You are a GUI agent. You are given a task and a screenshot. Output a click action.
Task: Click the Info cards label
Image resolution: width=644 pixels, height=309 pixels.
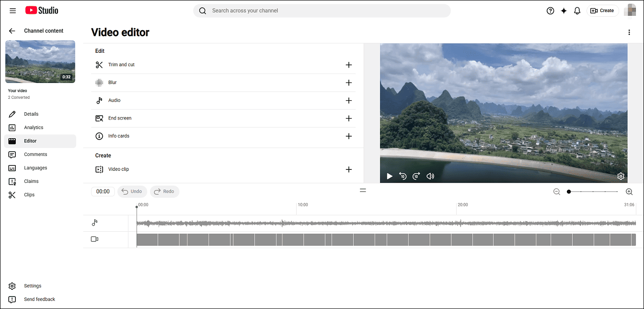(119, 136)
